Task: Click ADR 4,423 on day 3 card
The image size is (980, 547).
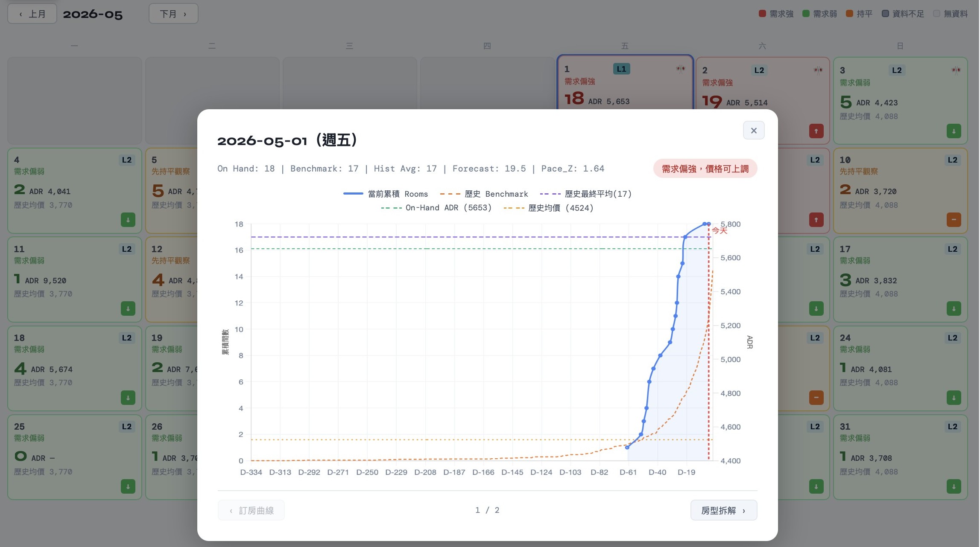Action: click(x=877, y=103)
